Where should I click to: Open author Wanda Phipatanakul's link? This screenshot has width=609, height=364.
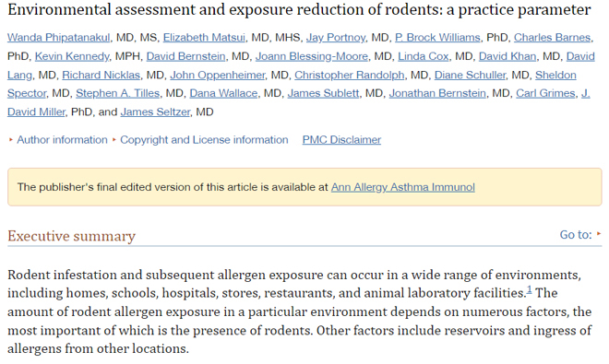tap(59, 37)
